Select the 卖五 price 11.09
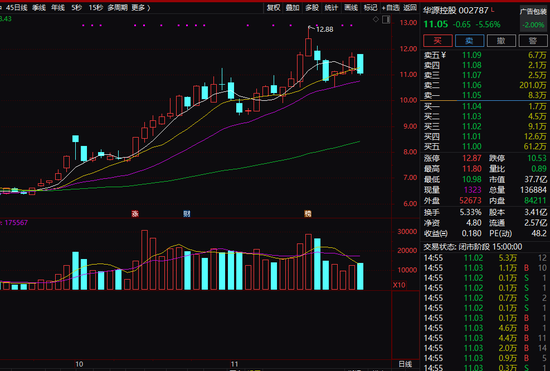Image resolution: width=550 pixels, height=371 pixels. point(472,55)
